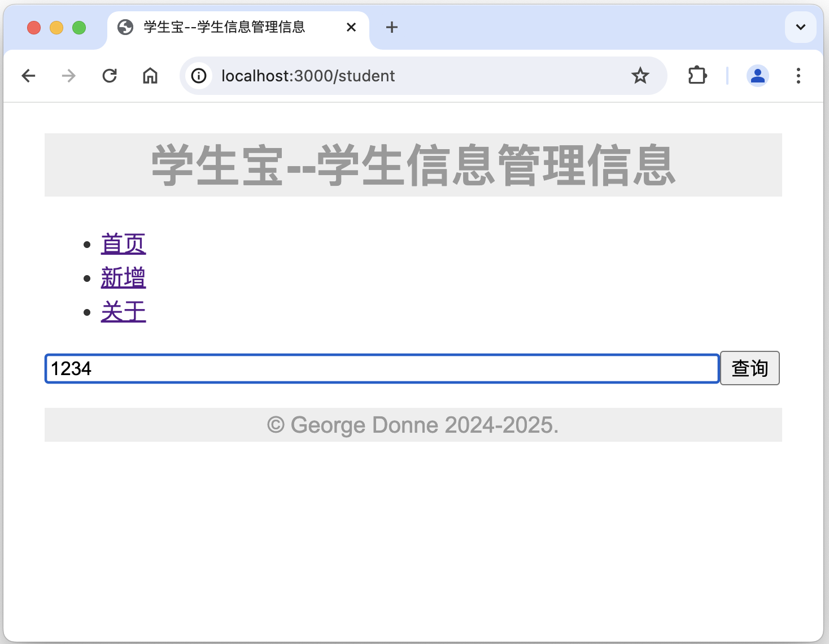Open a new tab with plus button
The image size is (829, 644).
point(392,27)
